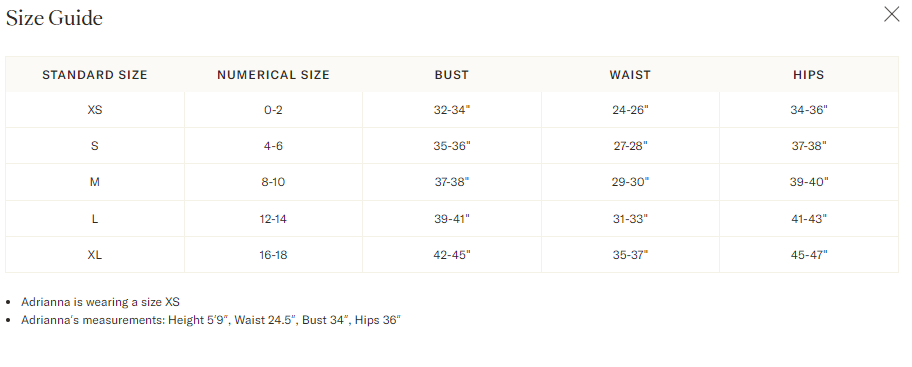
Task: Click the WAIST column header
Action: (630, 75)
